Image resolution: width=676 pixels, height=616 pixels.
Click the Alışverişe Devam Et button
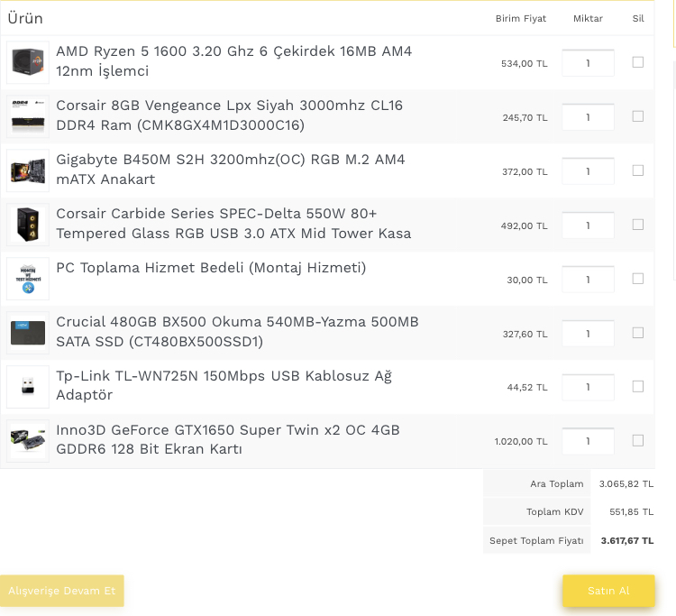pyautogui.click(x=62, y=591)
